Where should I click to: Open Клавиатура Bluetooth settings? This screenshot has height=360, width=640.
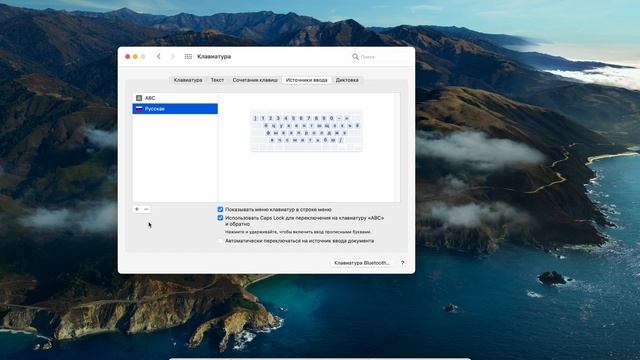pyautogui.click(x=362, y=263)
